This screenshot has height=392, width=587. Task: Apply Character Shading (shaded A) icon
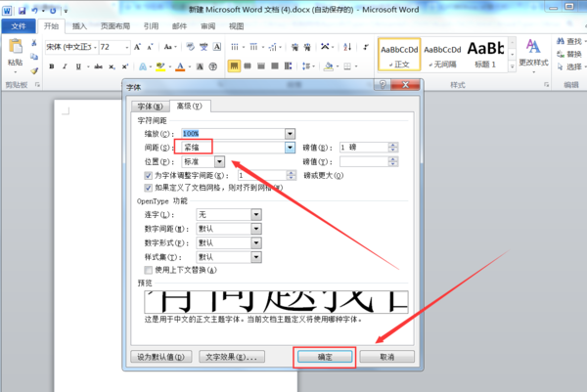(x=200, y=66)
